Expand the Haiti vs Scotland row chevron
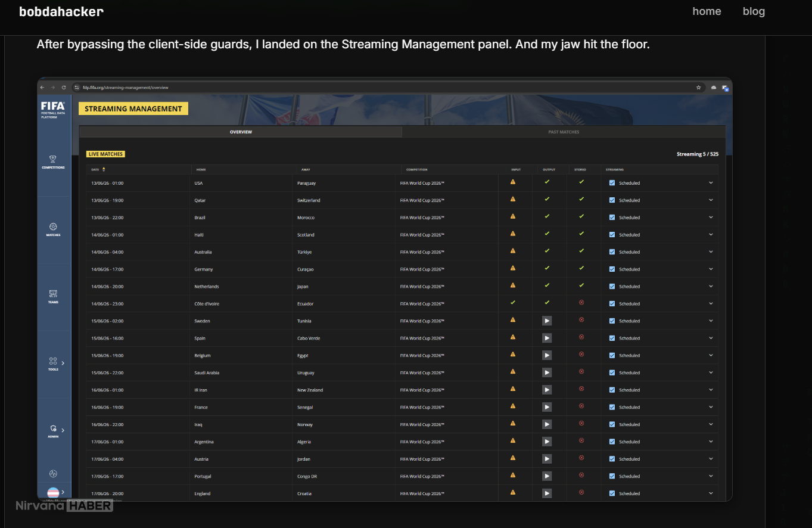 711,235
